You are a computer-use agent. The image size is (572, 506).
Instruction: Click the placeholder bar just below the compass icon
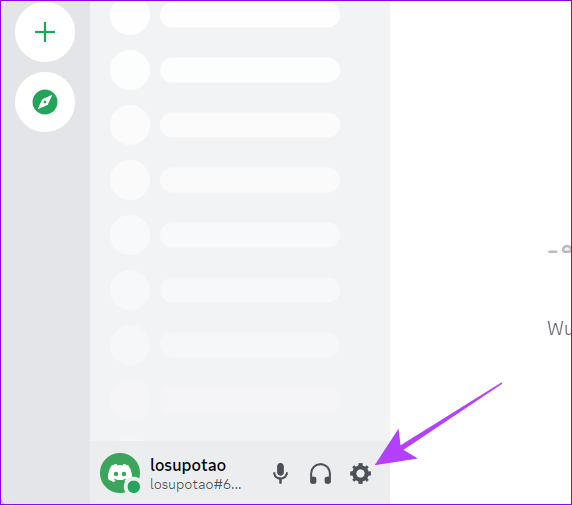(x=250, y=125)
